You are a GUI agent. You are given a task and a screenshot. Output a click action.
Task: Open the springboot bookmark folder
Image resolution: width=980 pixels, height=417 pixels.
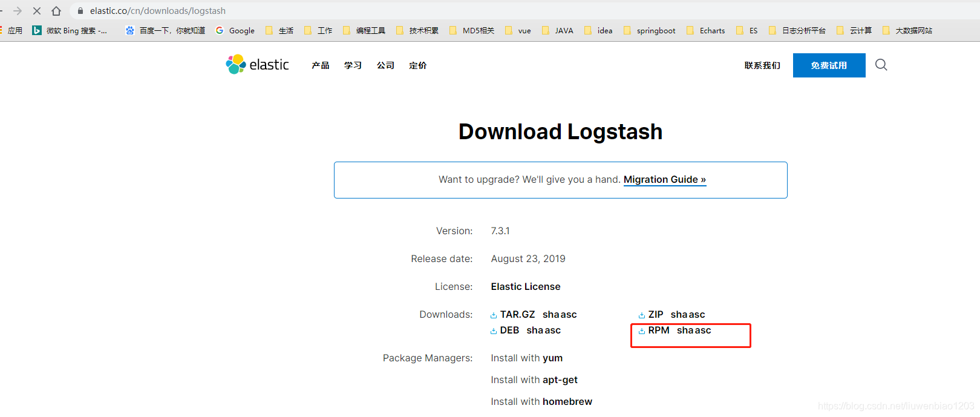[650, 30]
